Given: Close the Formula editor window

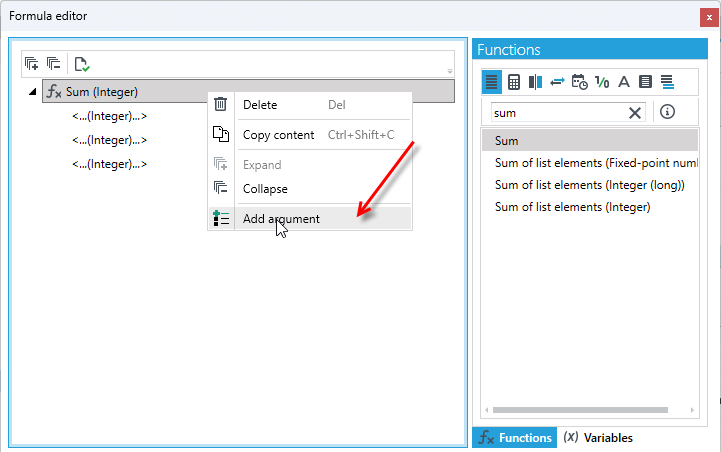Looking at the screenshot, I should [709, 18].
